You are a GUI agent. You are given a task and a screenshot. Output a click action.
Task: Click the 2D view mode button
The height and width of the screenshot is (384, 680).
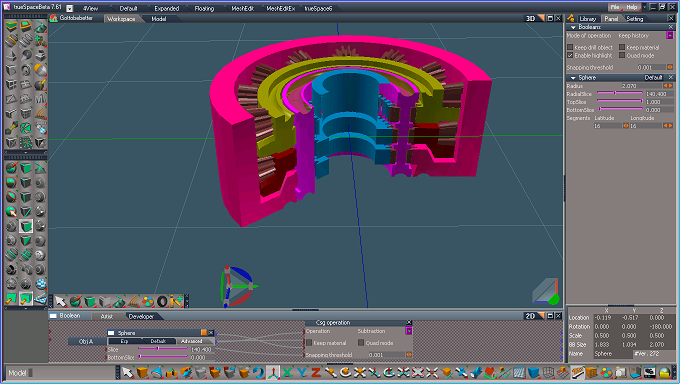(530, 316)
